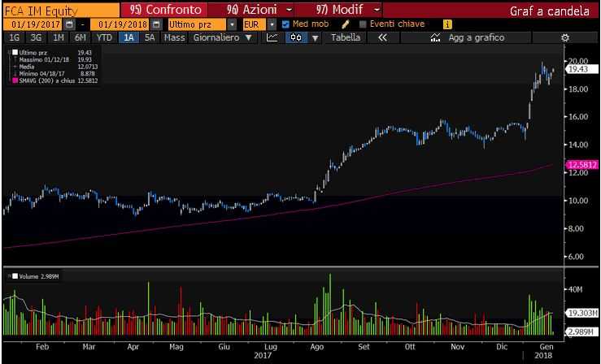Select the 6M time range tab
Image resolution: width=601 pixels, height=364 pixels.
81,37
